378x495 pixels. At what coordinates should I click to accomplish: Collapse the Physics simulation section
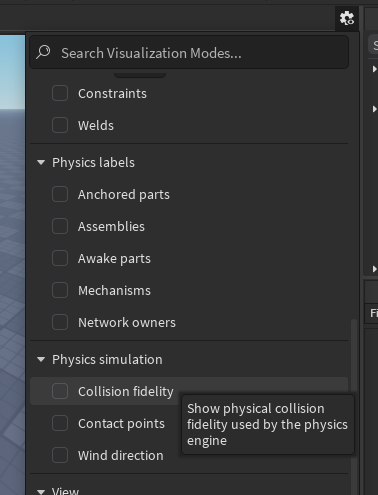41,359
